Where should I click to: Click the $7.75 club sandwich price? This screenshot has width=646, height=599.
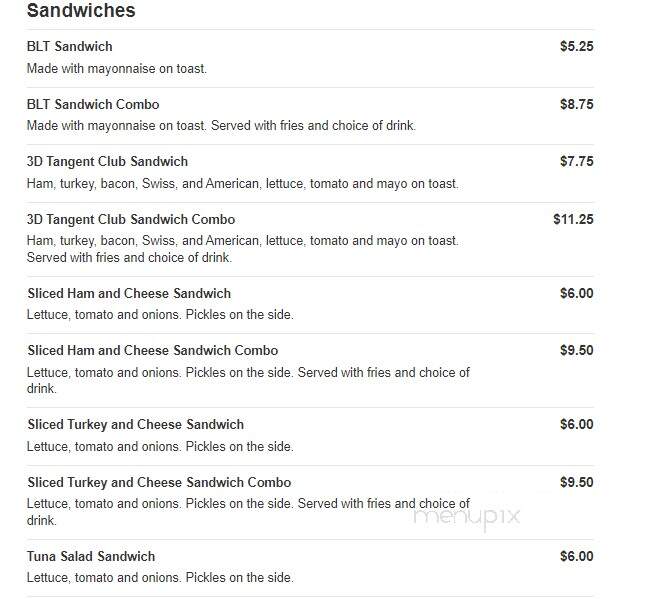(577, 161)
